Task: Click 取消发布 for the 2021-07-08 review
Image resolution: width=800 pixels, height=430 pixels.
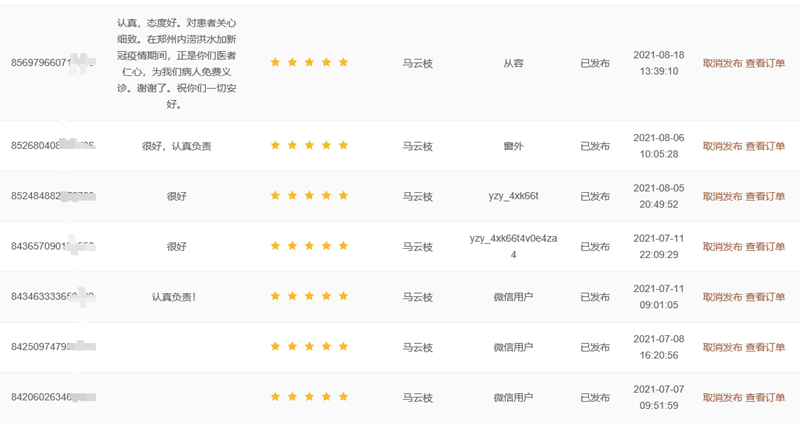Action: click(x=722, y=347)
